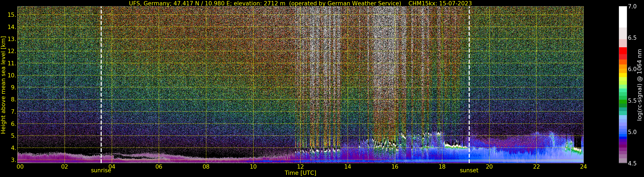
Task: Click the '4.5' colorbar tick value
Action: pos(632,163)
